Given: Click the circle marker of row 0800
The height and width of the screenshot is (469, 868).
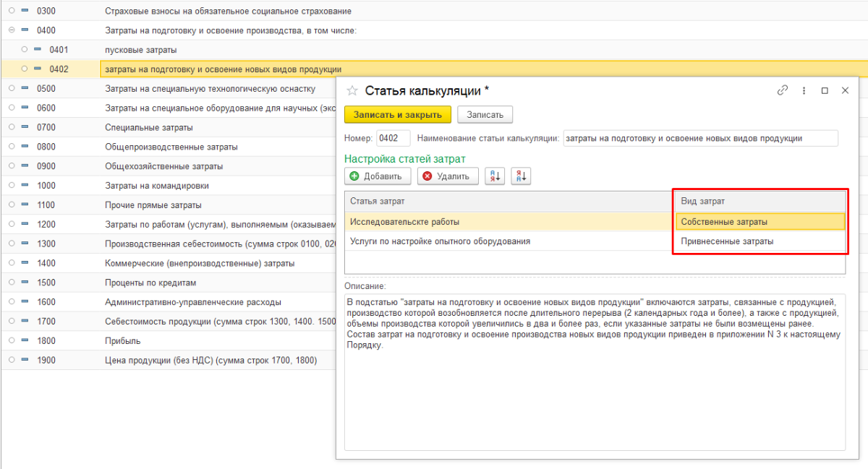Looking at the screenshot, I should [11, 147].
